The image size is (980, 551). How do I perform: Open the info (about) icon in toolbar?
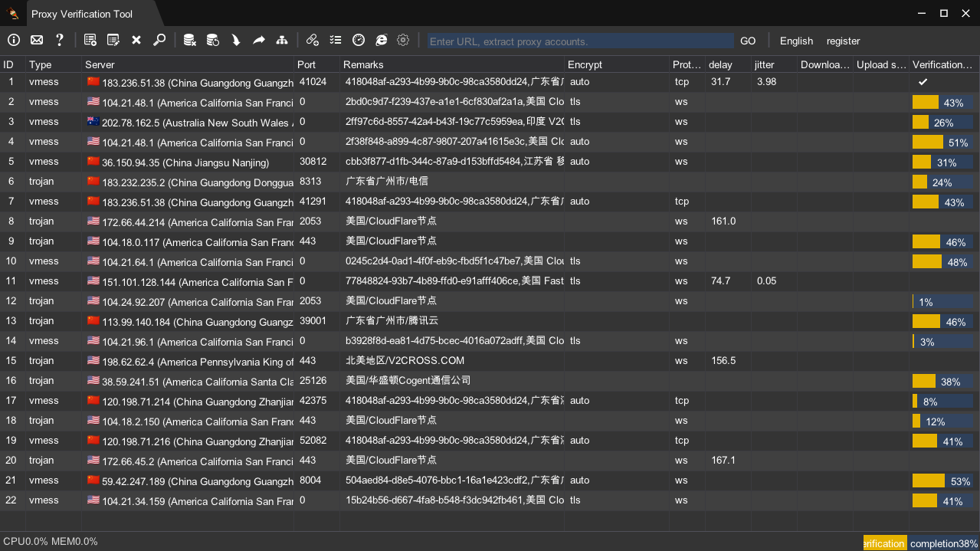click(14, 40)
